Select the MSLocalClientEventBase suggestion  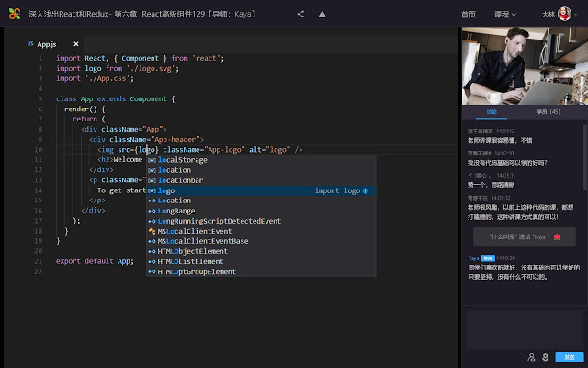coord(261,241)
